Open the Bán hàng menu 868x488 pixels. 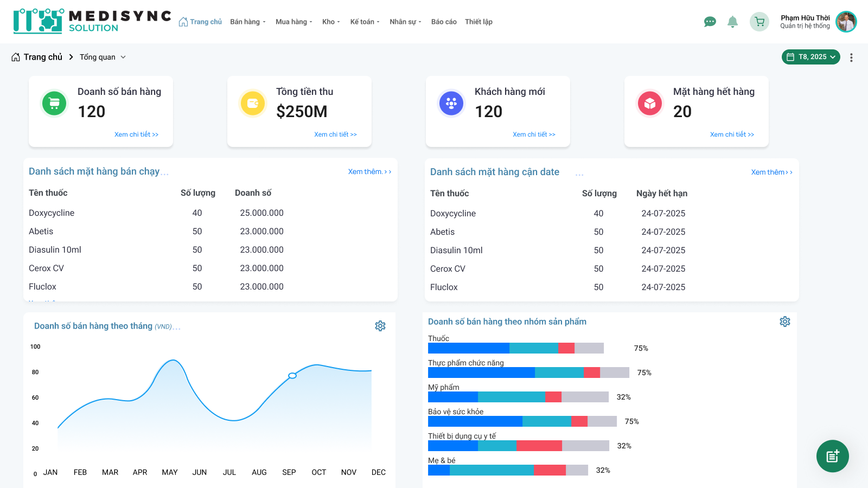[x=248, y=22]
